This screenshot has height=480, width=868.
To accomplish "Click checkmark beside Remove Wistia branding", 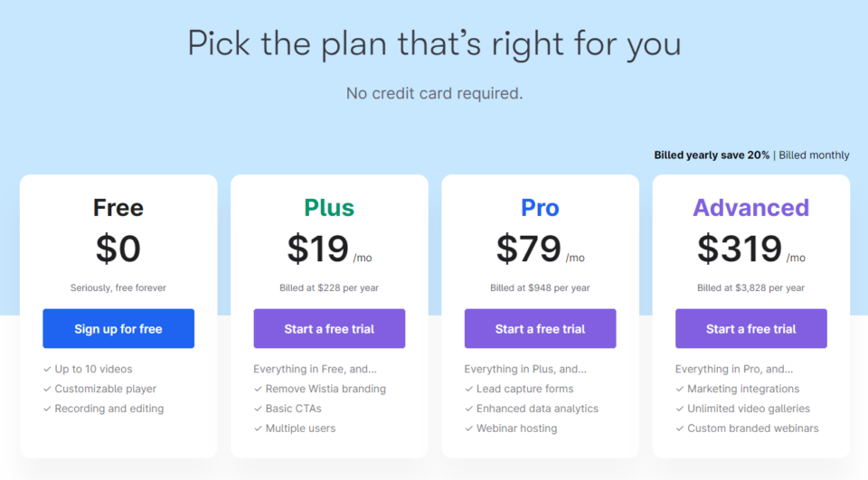I will tap(258, 389).
